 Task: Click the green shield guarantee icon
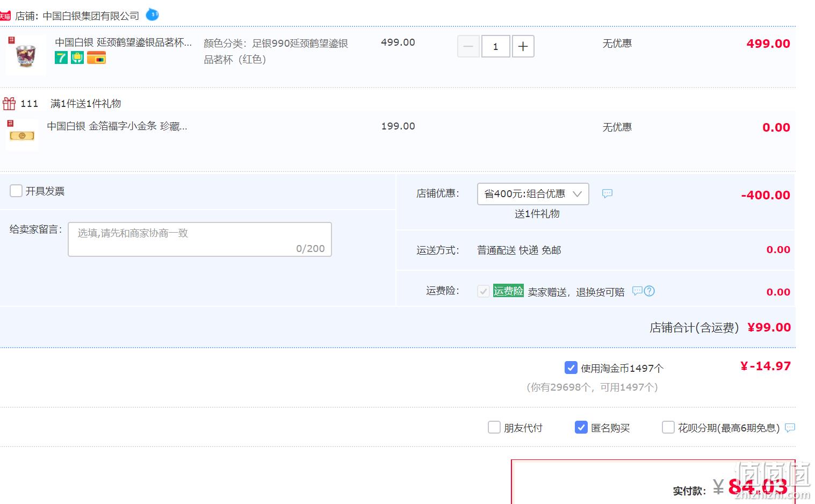click(77, 57)
